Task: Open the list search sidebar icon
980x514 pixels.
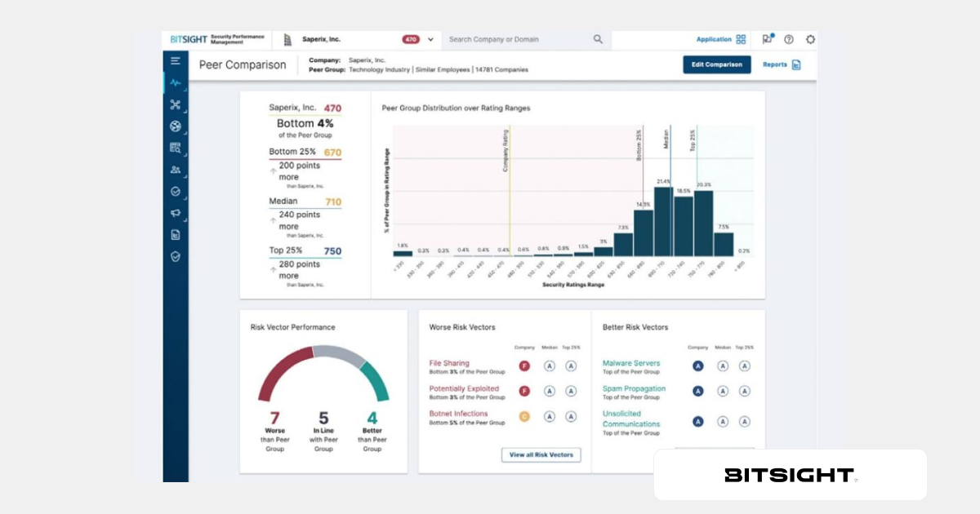Action: [x=175, y=148]
